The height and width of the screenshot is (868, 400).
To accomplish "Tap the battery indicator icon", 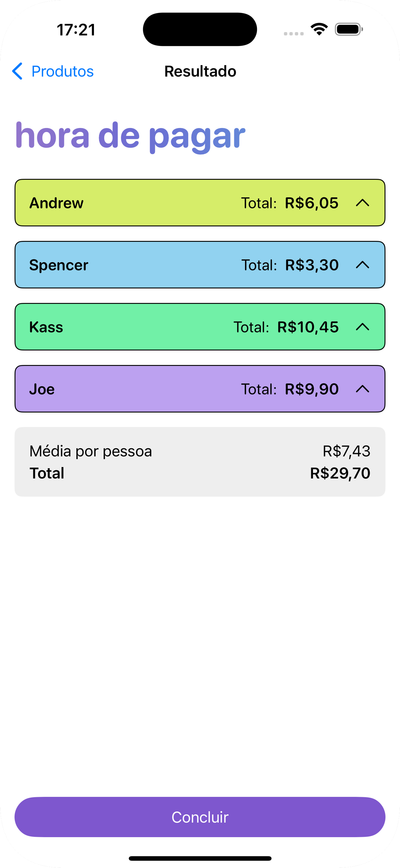I will [349, 29].
